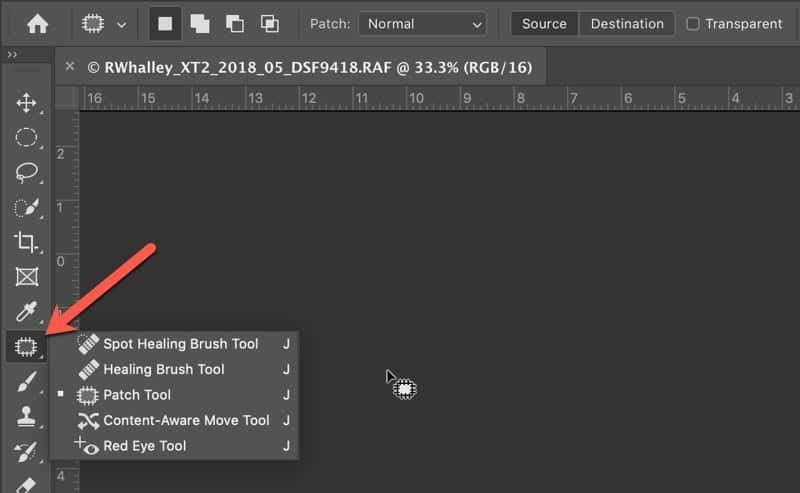Choose Content-Aware Move Tool from flyout
This screenshot has width=800, height=493.
coord(186,420)
